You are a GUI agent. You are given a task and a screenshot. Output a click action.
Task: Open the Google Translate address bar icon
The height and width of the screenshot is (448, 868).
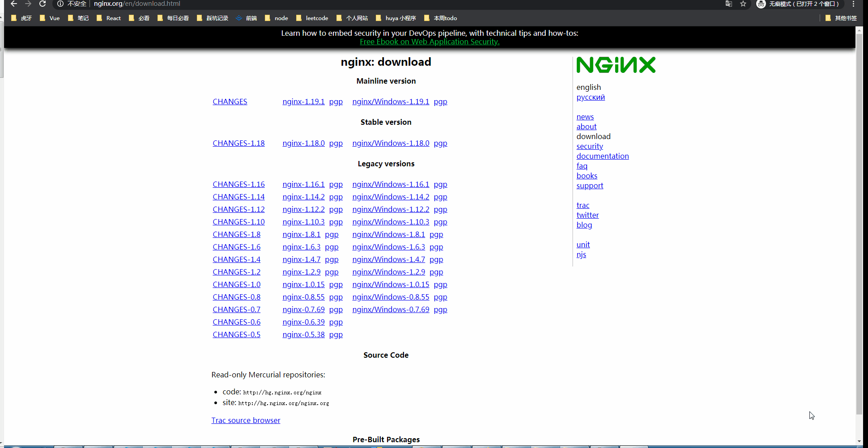coord(728,4)
